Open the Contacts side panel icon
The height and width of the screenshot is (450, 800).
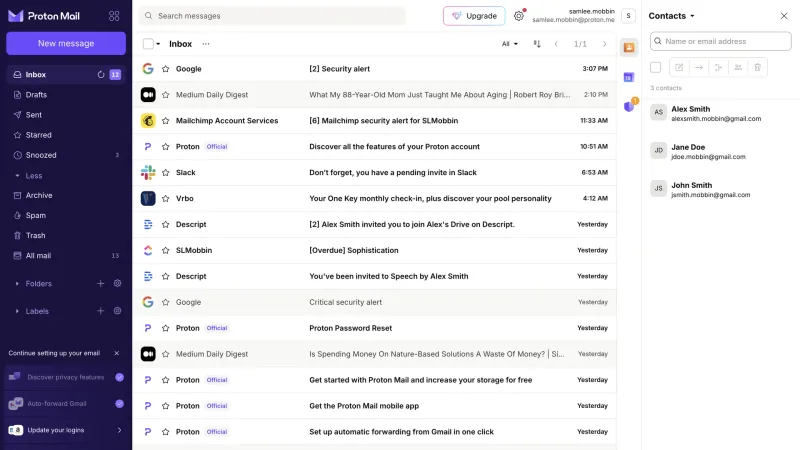click(629, 47)
